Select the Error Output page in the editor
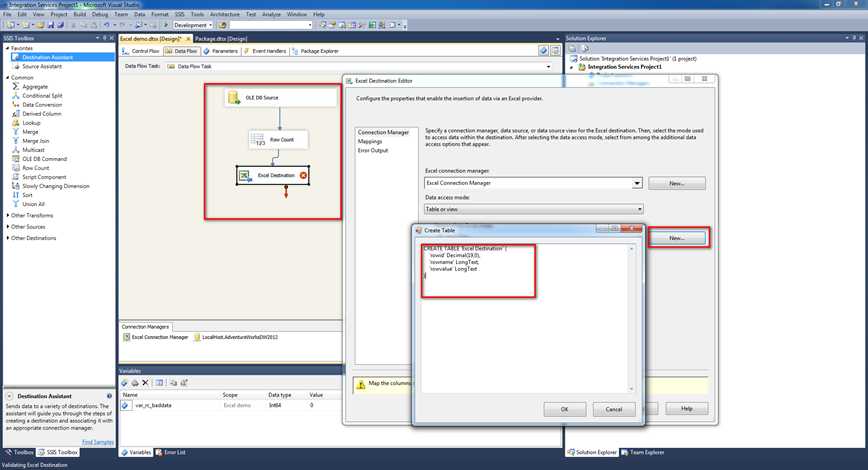 click(373, 150)
